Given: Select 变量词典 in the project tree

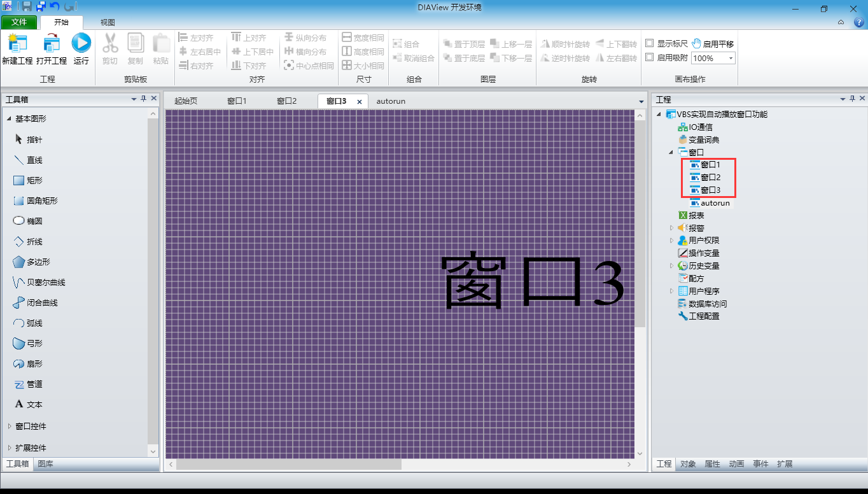Looking at the screenshot, I should [699, 139].
